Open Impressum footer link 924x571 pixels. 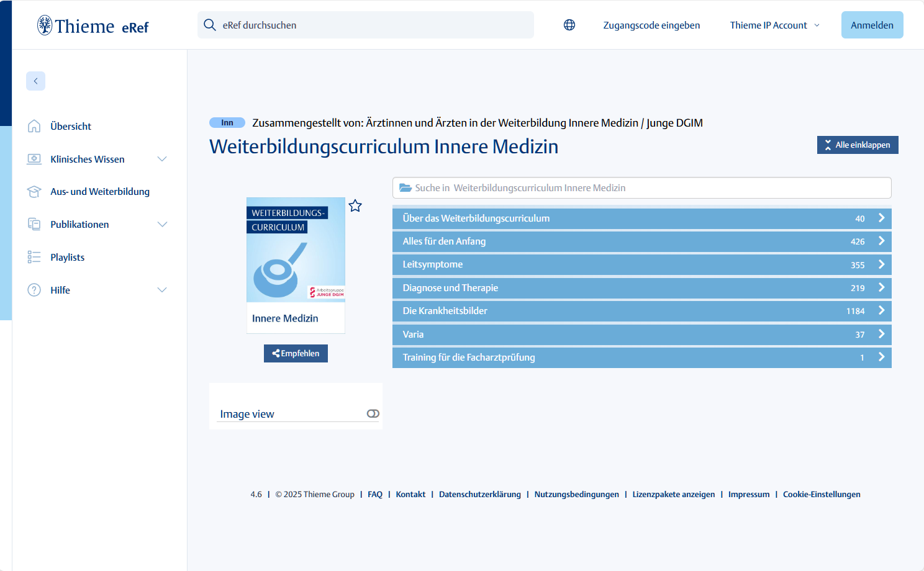coord(749,494)
